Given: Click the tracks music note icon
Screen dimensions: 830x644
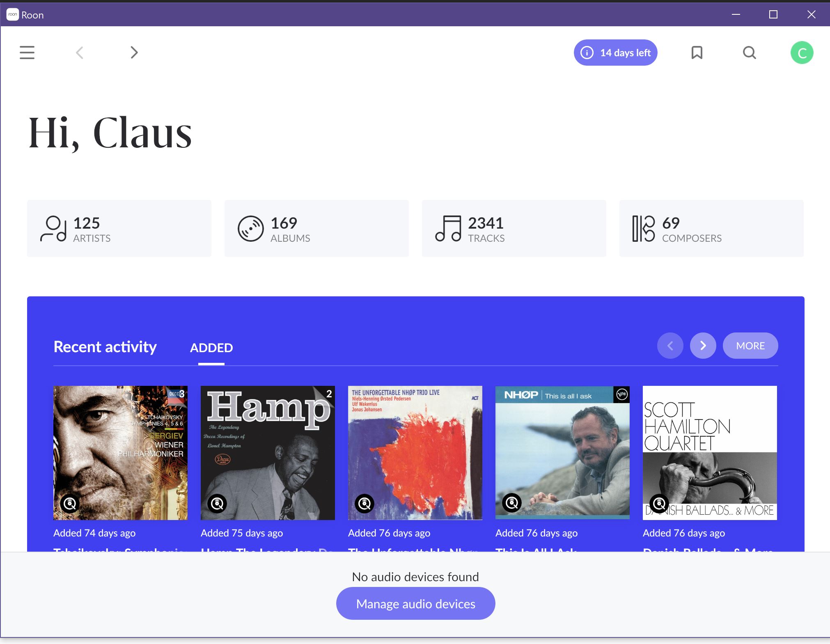Looking at the screenshot, I should [448, 229].
